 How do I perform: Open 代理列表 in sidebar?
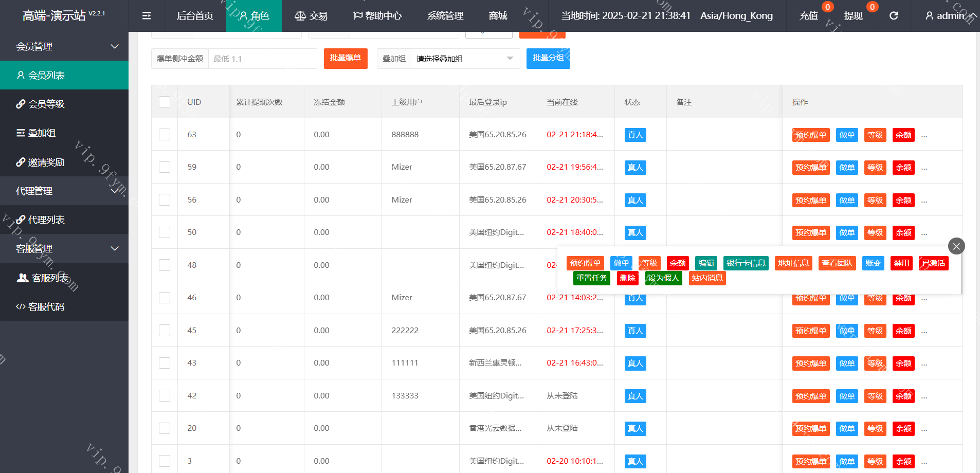pos(46,220)
